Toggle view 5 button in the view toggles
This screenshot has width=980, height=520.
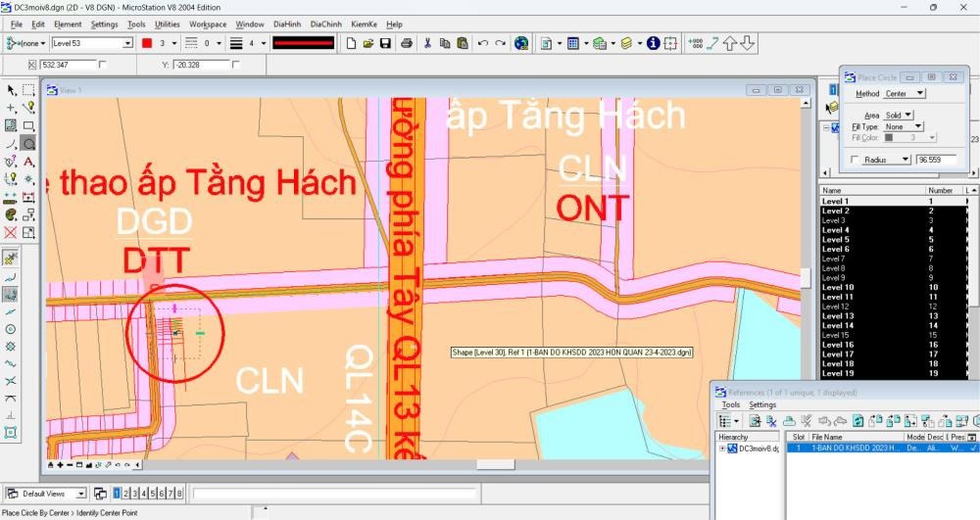point(153,494)
